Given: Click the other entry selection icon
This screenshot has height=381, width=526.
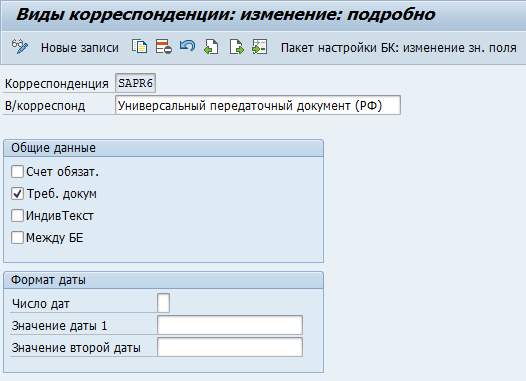Looking at the screenshot, I should coord(260,47).
